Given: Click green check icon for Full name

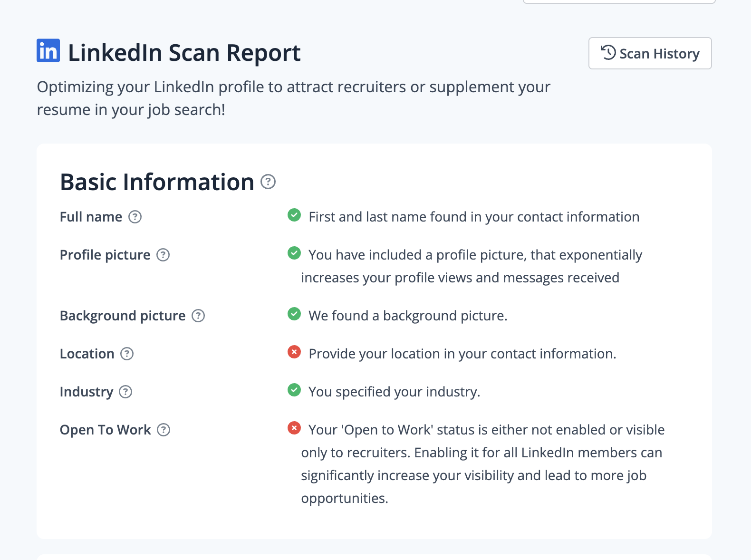Looking at the screenshot, I should [294, 215].
